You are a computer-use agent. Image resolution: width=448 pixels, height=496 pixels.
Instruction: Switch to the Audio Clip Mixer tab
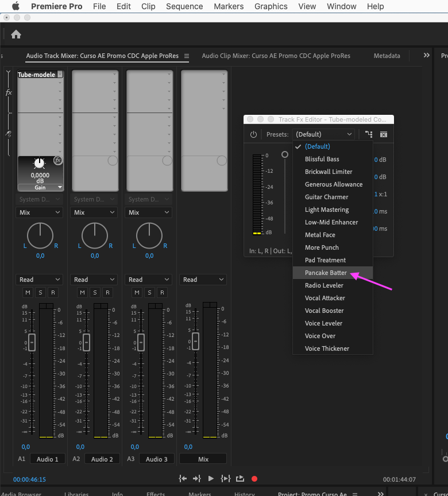pyautogui.click(x=276, y=56)
